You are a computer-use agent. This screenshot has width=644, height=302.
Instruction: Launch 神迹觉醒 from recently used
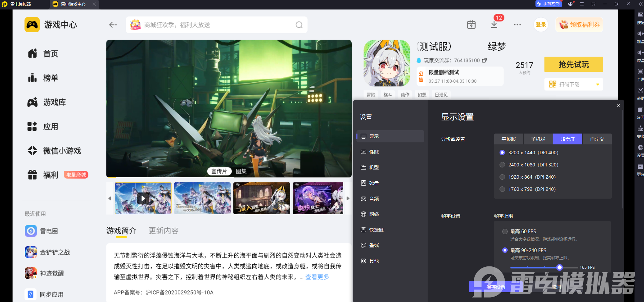click(44, 273)
